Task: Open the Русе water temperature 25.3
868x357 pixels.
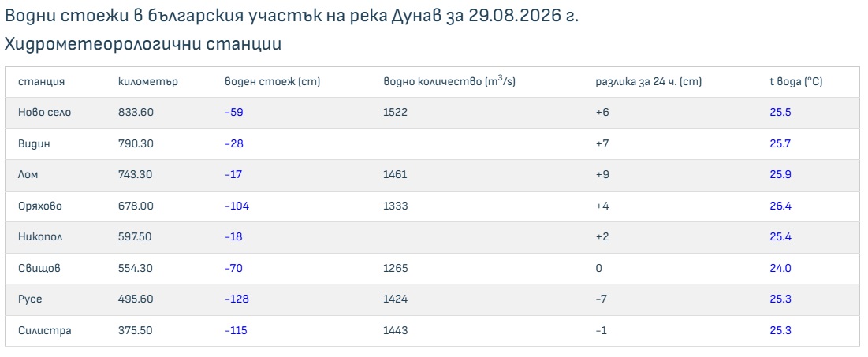Action: [780, 299]
